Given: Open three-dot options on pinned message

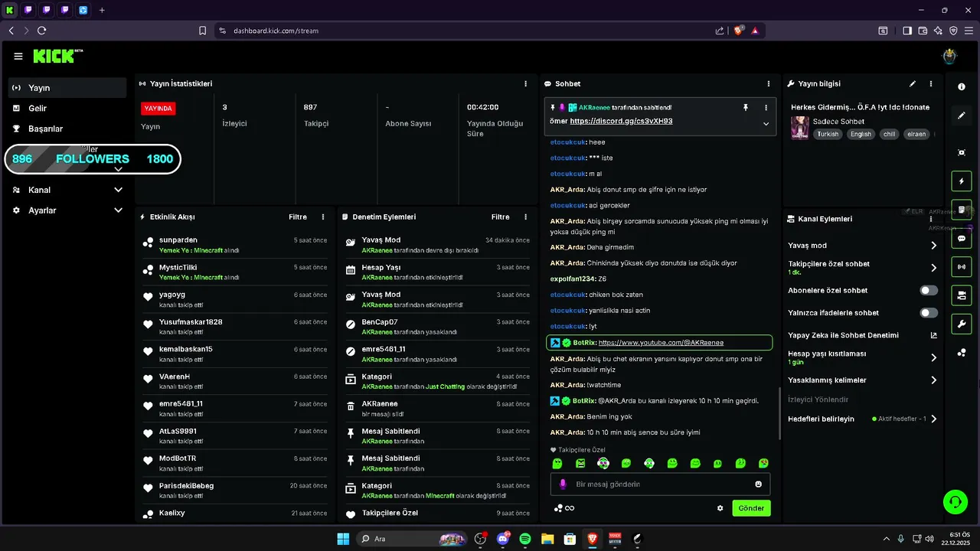Looking at the screenshot, I should [766, 108].
